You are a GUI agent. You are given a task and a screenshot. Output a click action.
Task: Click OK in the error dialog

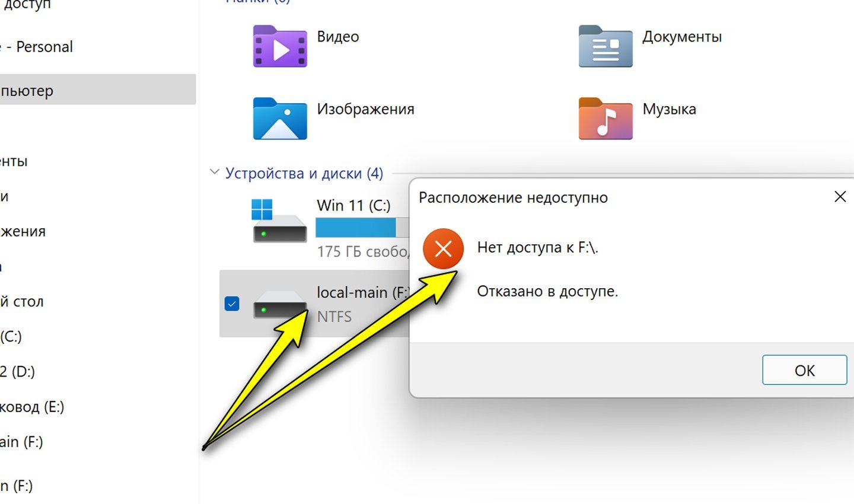[804, 370]
